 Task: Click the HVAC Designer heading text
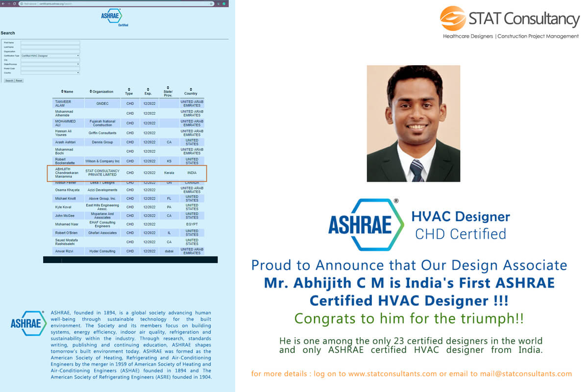coord(461,216)
